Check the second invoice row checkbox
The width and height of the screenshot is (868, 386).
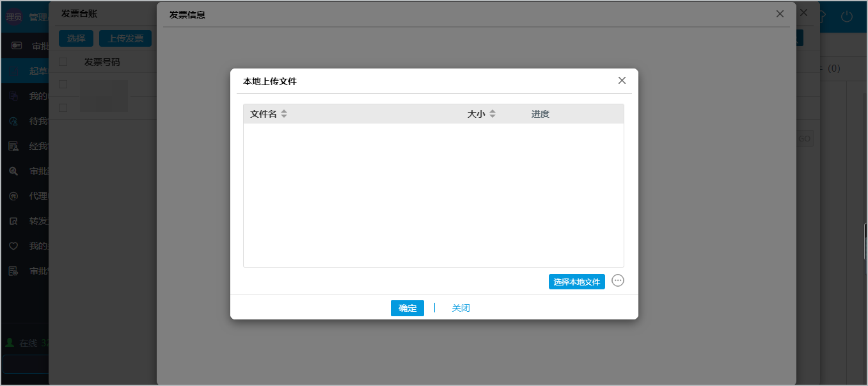63,108
